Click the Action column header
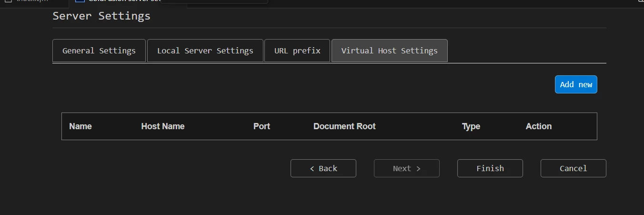Screen dimensions: 644x215 point(539,126)
